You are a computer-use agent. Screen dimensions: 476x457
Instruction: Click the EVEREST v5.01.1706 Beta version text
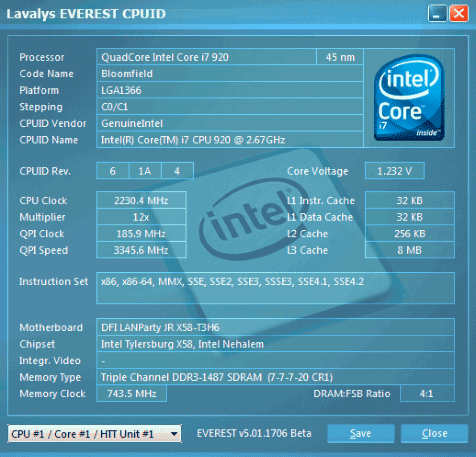(x=254, y=433)
